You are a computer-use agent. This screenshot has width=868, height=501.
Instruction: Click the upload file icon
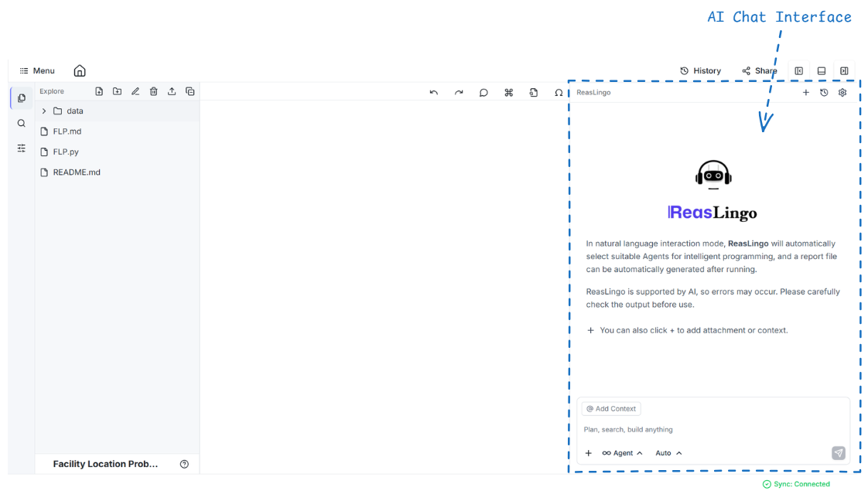172,91
